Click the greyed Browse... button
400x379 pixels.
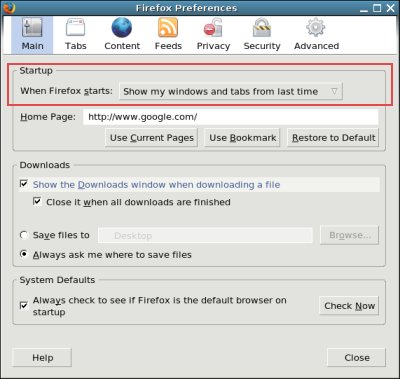[349, 235]
